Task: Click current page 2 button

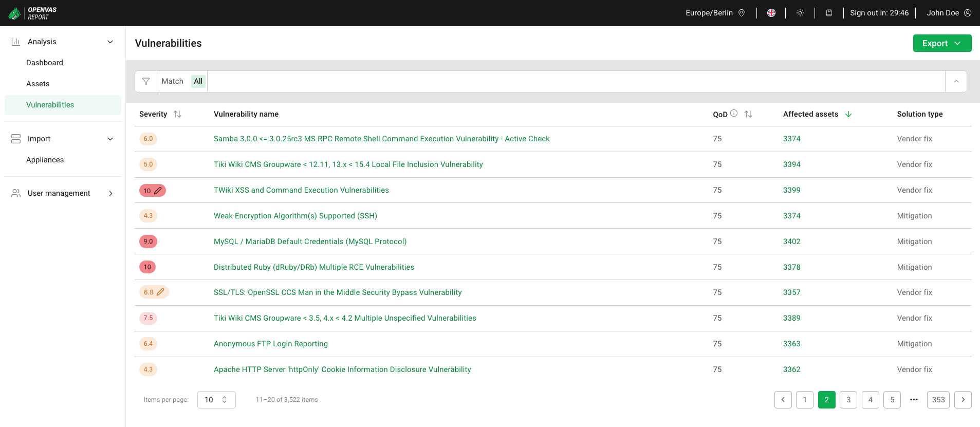Action: 827,400
